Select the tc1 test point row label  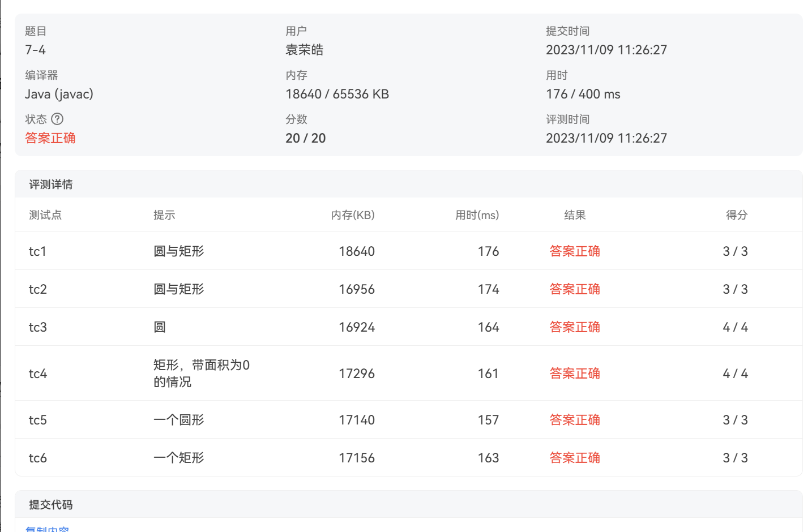tap(37, 251)
